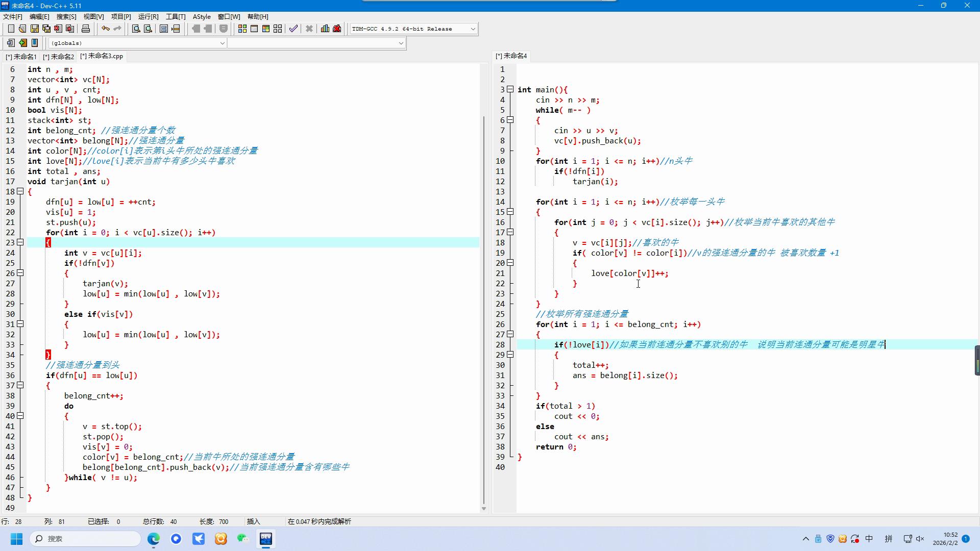The height and width of the screenshot is (551, 980).
Task: Collapse the tarjan function fold at line 18
Action: (20, 191)
